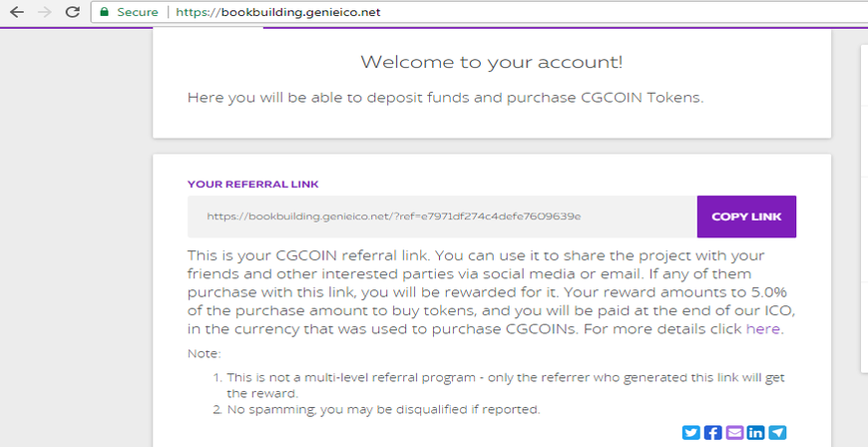Select the referral link text field
Viewport: 868px width, 447px height.
click(x=442, y=217)
